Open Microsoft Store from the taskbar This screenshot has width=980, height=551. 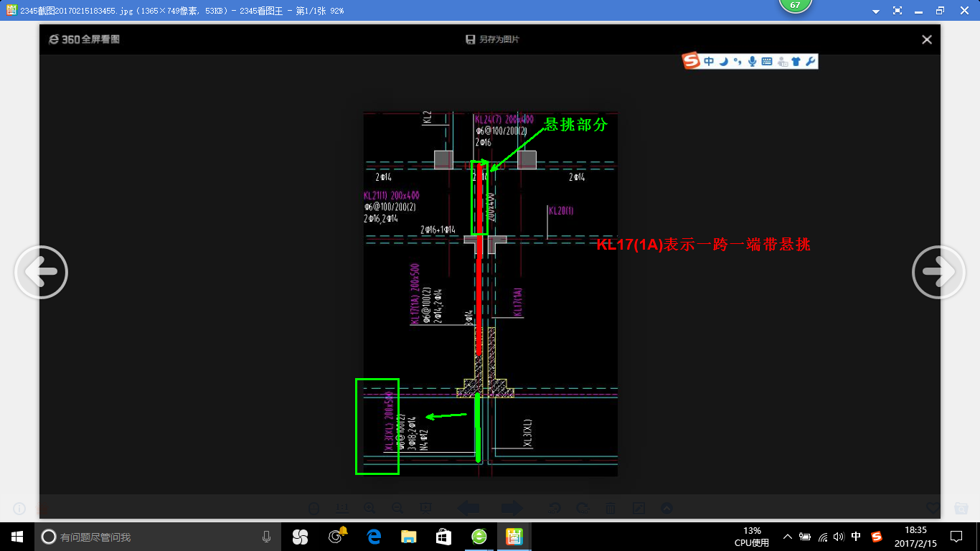tap(443, 537)
